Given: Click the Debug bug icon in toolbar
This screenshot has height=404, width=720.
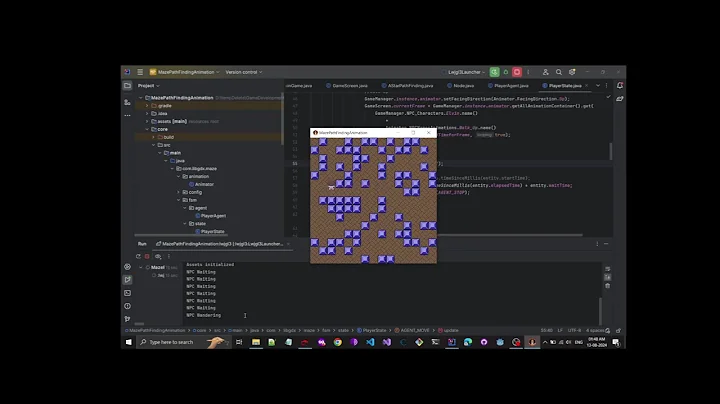Looking at the screenshot, I should click(x=506, y=72).
